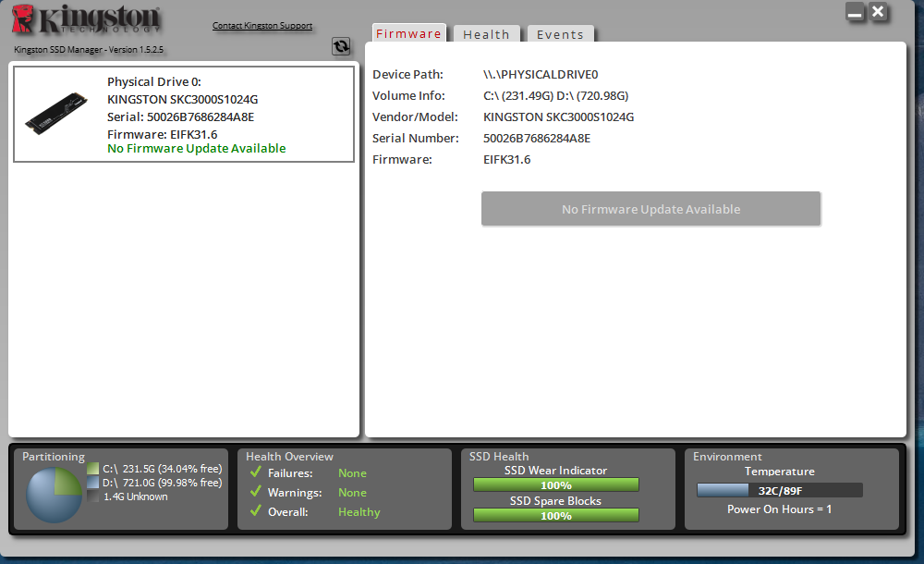Image resolution: width=924 pixels, height=564 pixels.
Task: Click the Environment panel heading
Action: pos(727,457)
